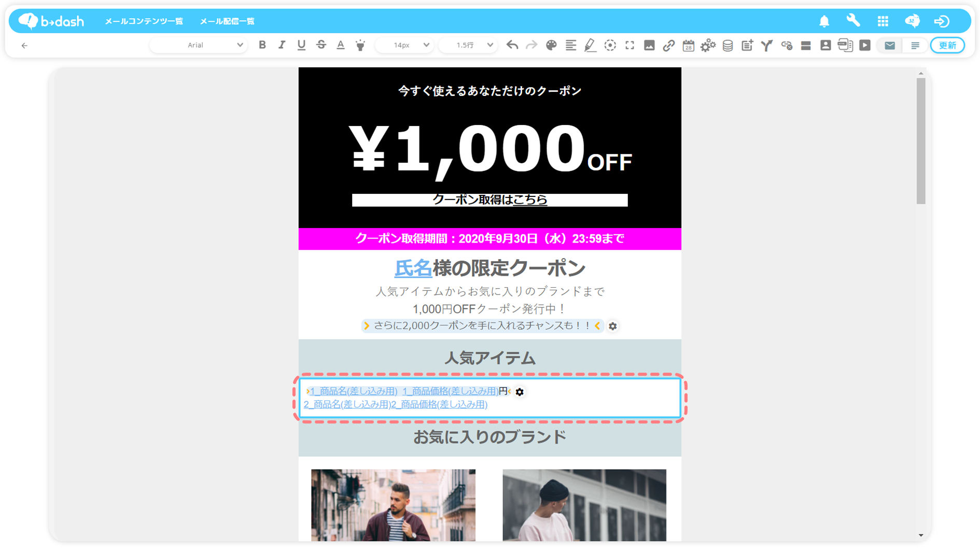980x551 pixels.
Task: Click the 更新 button
Action: [947, 46]
